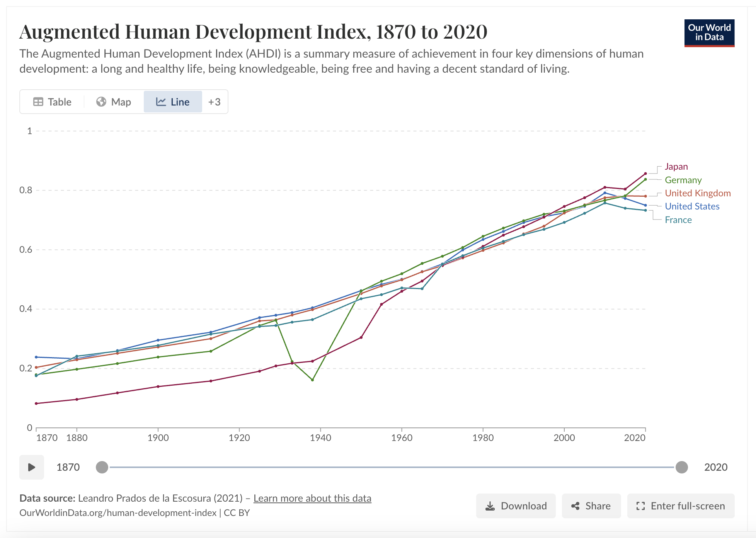Click the France legend label

(x=678, y=220)
